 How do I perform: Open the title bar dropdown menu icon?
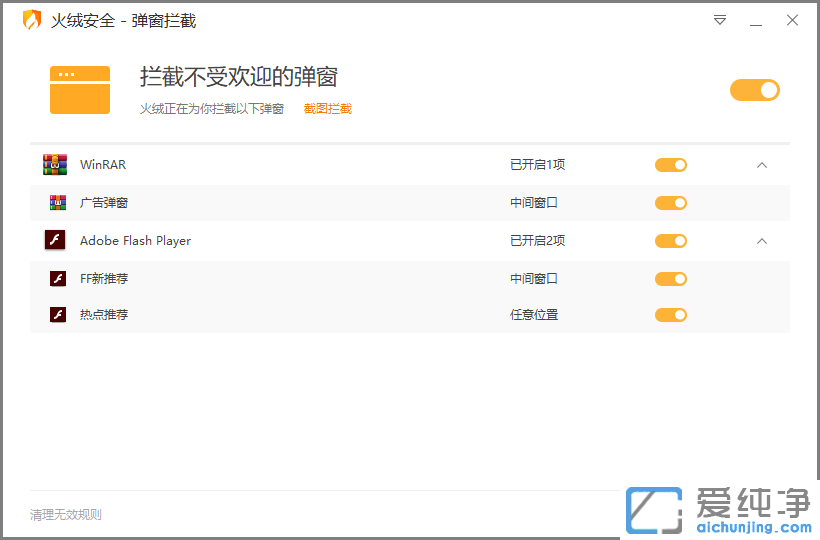(720, 20)
